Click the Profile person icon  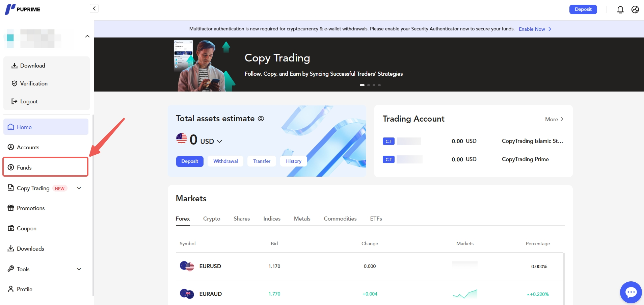point(11,289)
